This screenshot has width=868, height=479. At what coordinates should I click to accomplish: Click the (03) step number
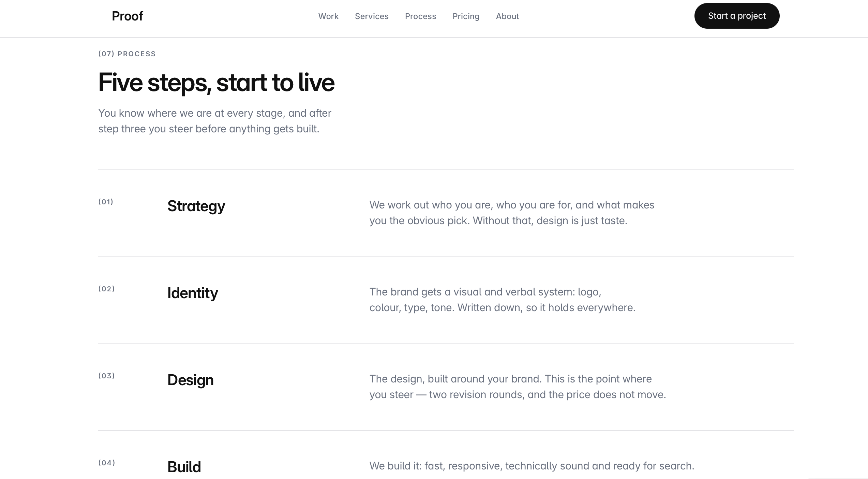point(106,376)
